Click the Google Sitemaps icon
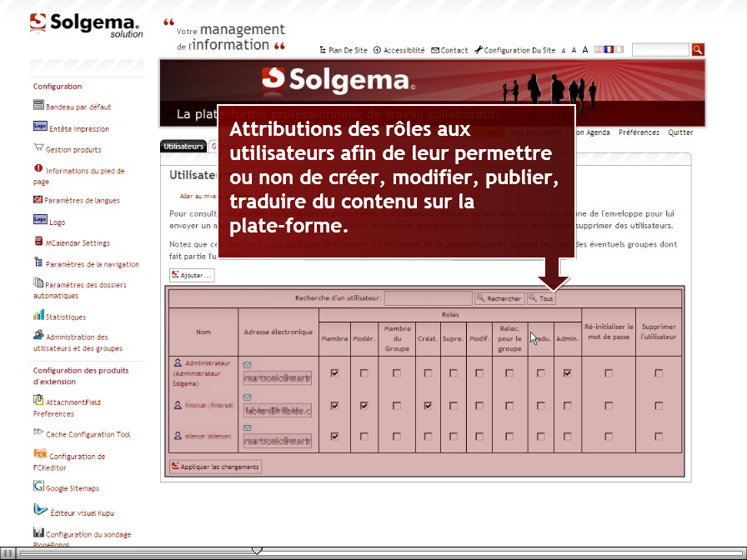Screen dimensions: 747x560 [x=38, y=486]
